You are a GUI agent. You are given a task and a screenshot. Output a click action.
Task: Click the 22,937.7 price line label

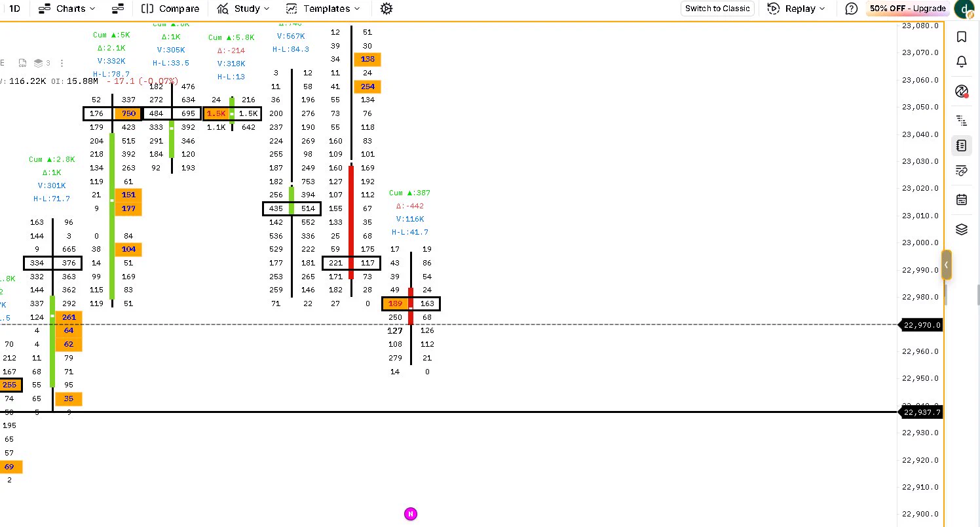pyautogui.click(x=922, y=412)
